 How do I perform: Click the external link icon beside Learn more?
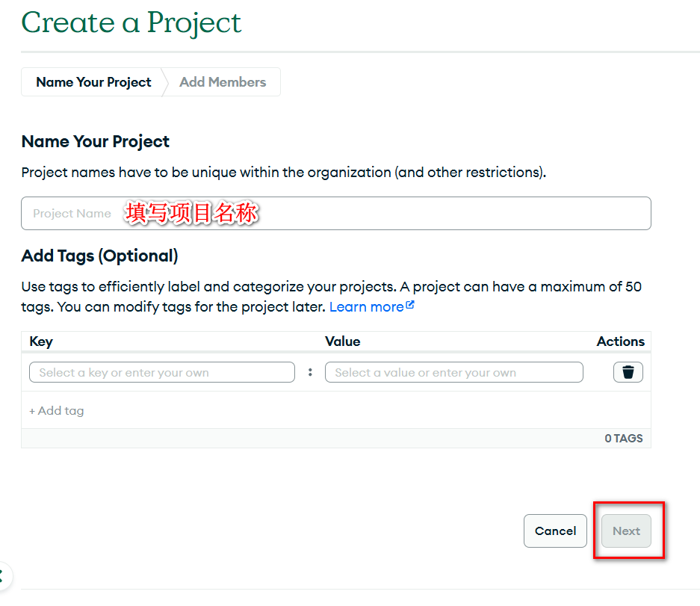click(410, 306)
